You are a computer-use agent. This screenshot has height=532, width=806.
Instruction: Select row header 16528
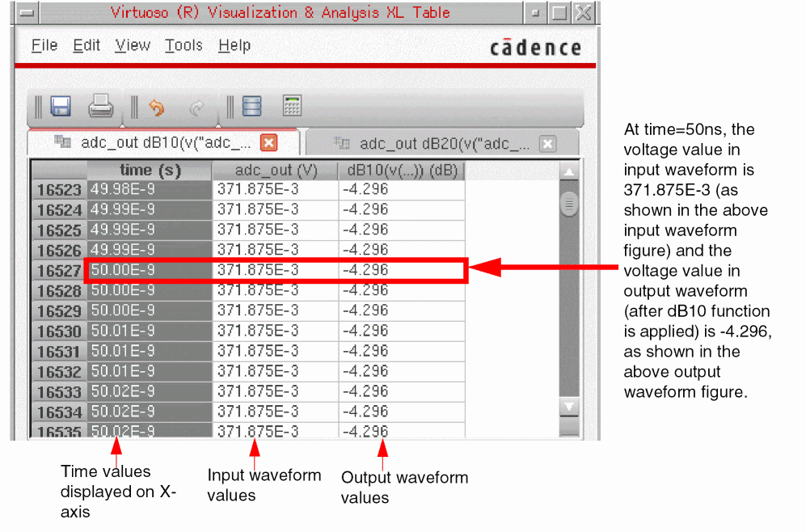coord(59,290)
